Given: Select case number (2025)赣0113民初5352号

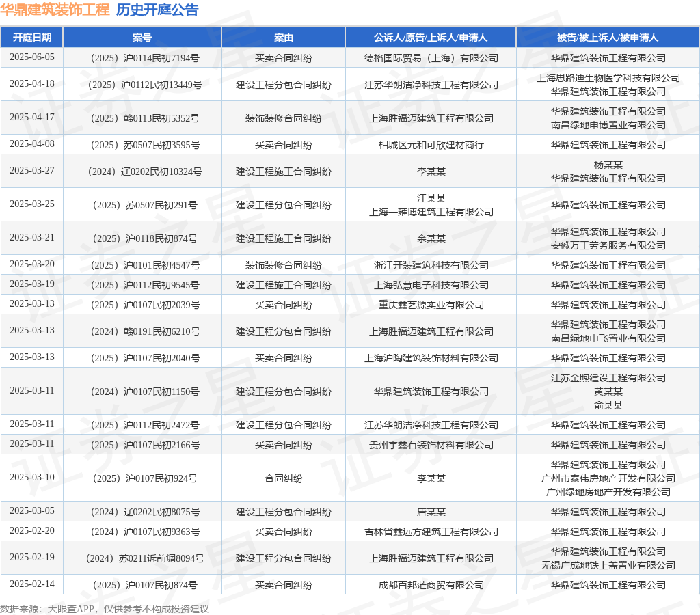Looking at the screenshot, I should pyautogui.click(x=145, y=118).
